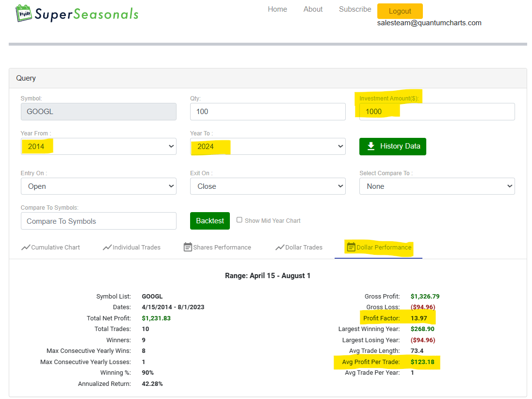This screenshot has height=399, width=532.
Task: Click the Total Net Profit value $1,231.83
Action: [x=156, y=318]
